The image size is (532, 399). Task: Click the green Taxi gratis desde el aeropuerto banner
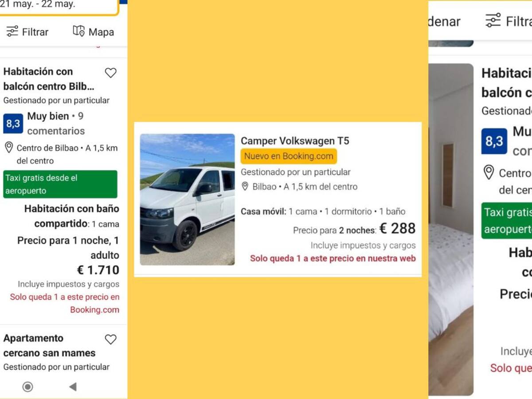(60, 184)
